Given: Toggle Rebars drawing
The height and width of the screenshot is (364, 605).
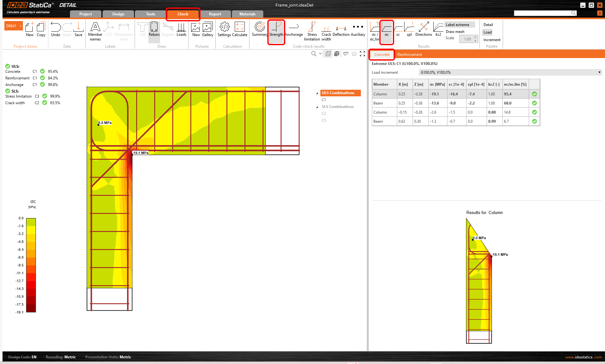Looking at the screenshot, I should pos(154,30).
